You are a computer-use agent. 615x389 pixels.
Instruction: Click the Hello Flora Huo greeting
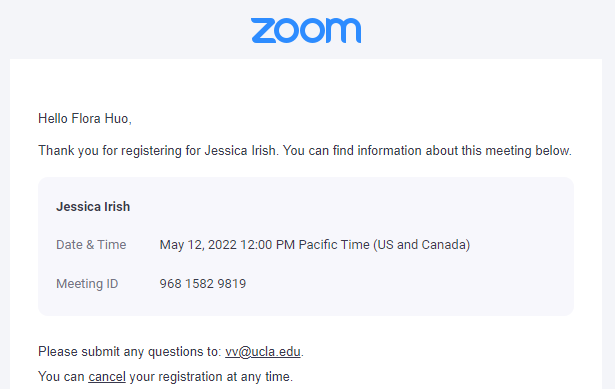tap(85, 118)
